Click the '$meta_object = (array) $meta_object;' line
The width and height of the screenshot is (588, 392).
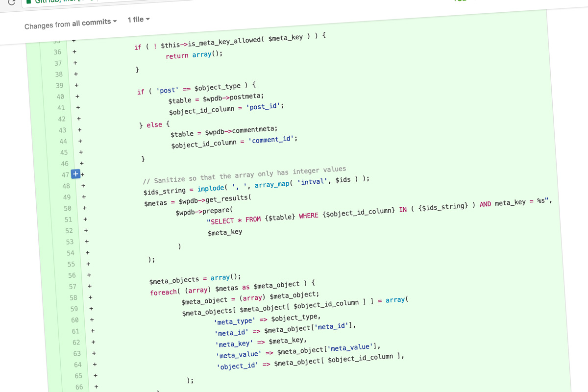point(250,297)
